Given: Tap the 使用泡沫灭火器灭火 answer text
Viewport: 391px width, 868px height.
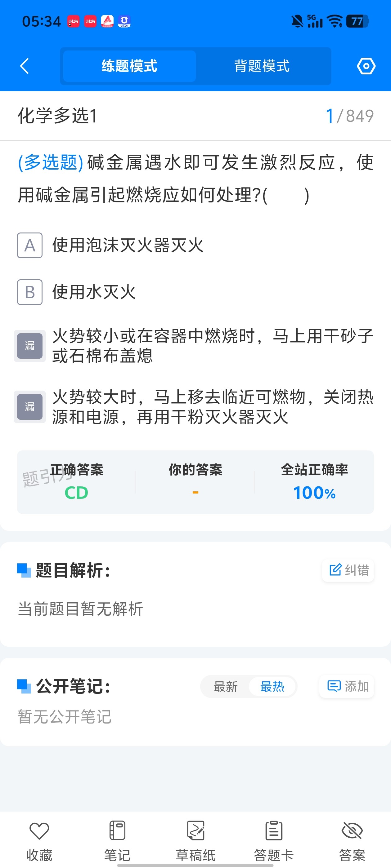Looking at the screenshot, I should tap(128, 245).
